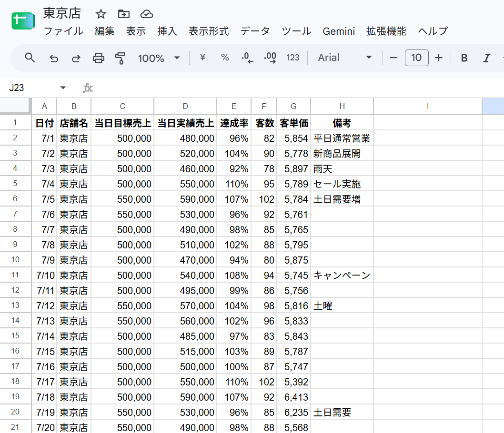Screen dimensions: 504x433
Task: Check the cloud save status icon
Action: pyautogui.click(x=147, y=14)
